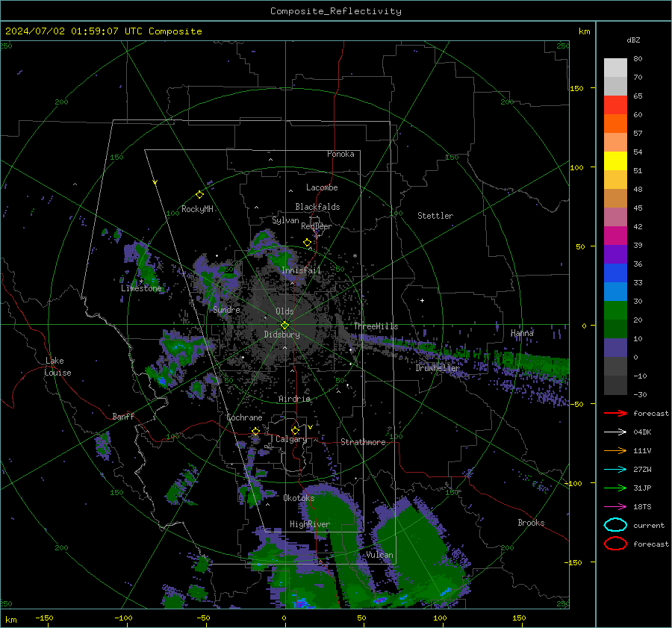Click the Stettler label
Screen dimensions: 672x628
435,216
